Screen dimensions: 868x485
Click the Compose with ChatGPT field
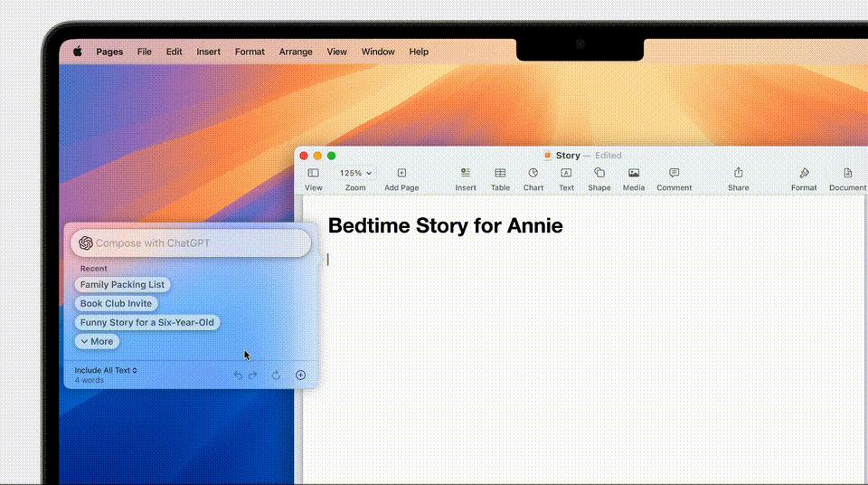(191, 242)
